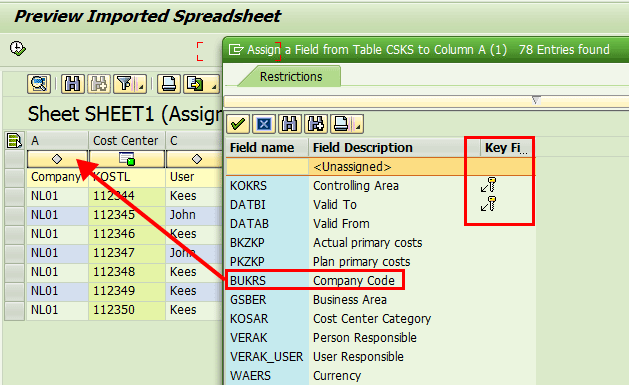Click the dialog Find Next icon
Screen dimensions: 629x385
click(x=316, y=124)
